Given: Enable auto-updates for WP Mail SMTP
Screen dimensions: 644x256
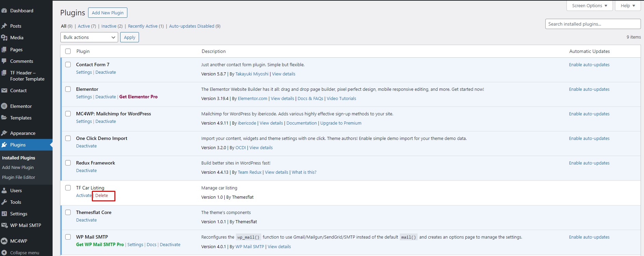Looking at the screenshot, I should click(x=589, y=237).
